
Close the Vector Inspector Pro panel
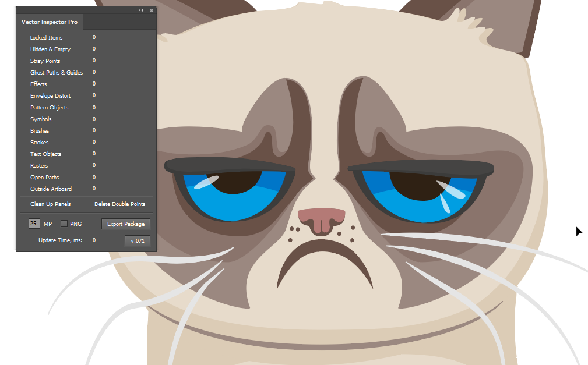click(x=152, y=10)
